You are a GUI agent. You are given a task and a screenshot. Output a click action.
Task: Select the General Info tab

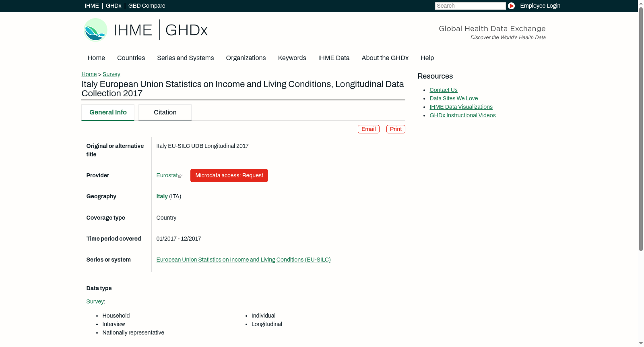[x=108, y=112]
